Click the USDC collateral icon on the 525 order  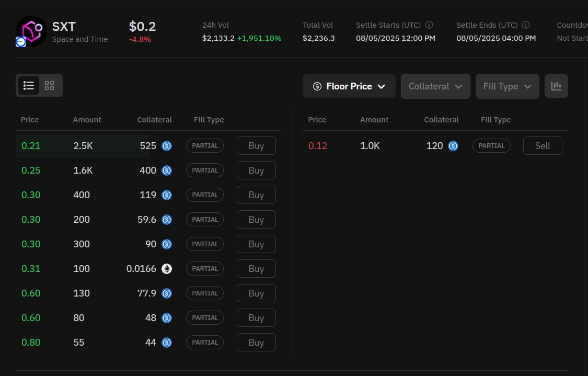167,145
